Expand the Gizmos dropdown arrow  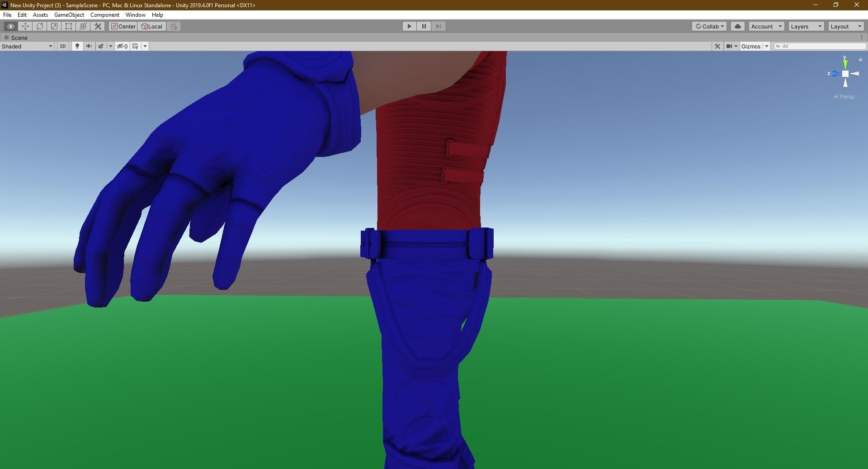click(x=767, y=46)
